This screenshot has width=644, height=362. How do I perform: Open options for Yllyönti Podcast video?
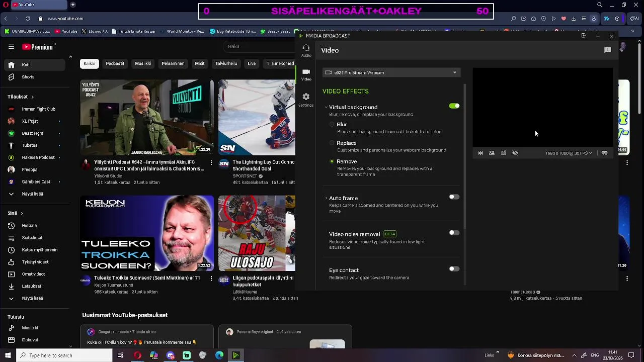pos(211,163)
